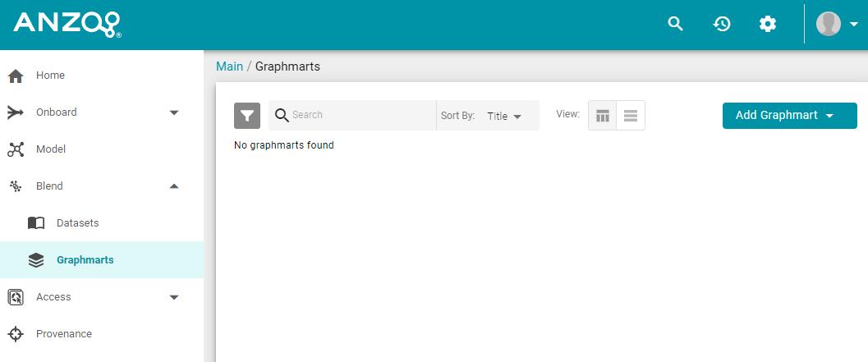Expand the Access sidebar section
Screen dimensions: 868x362
point(174,297)
